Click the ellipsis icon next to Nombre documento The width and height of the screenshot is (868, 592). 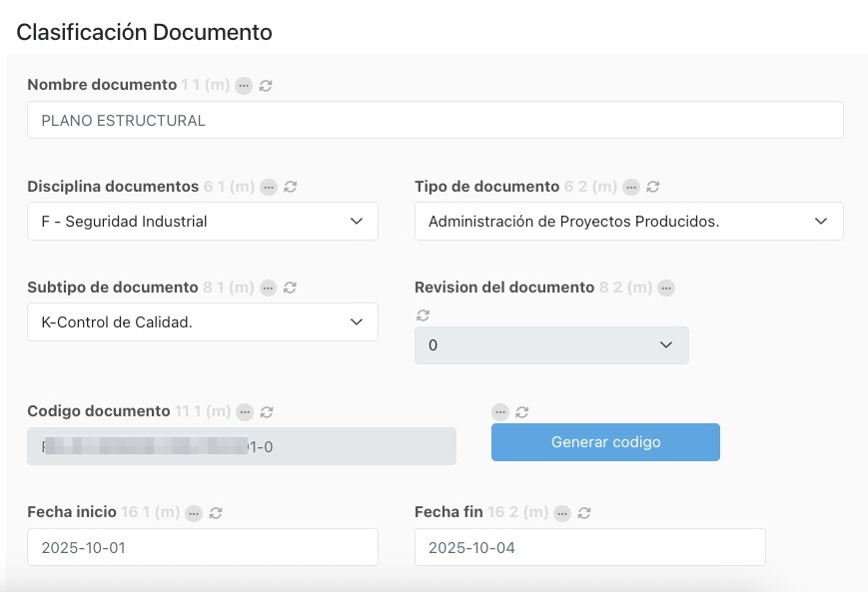pos(245,86)
